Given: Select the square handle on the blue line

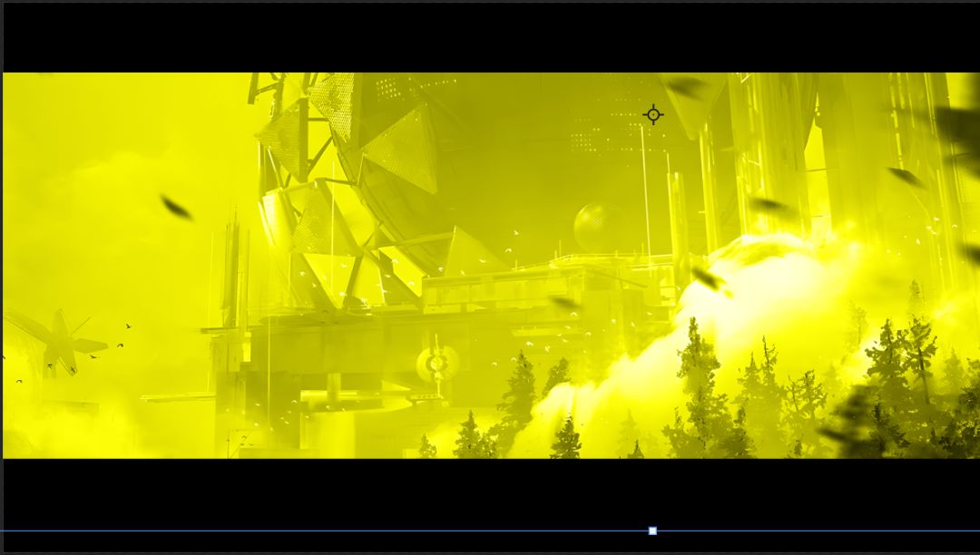Looking at the screenshot, I should pos(652,531).
